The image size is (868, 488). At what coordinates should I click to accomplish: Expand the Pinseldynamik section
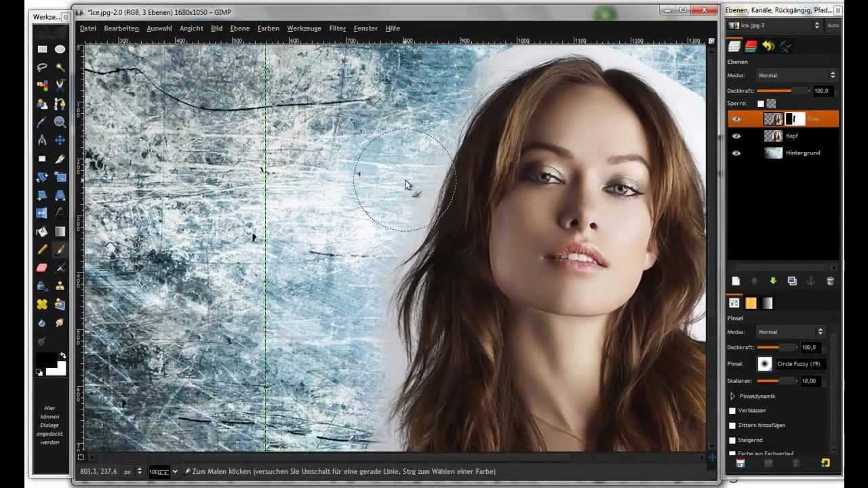pos(732,396)
